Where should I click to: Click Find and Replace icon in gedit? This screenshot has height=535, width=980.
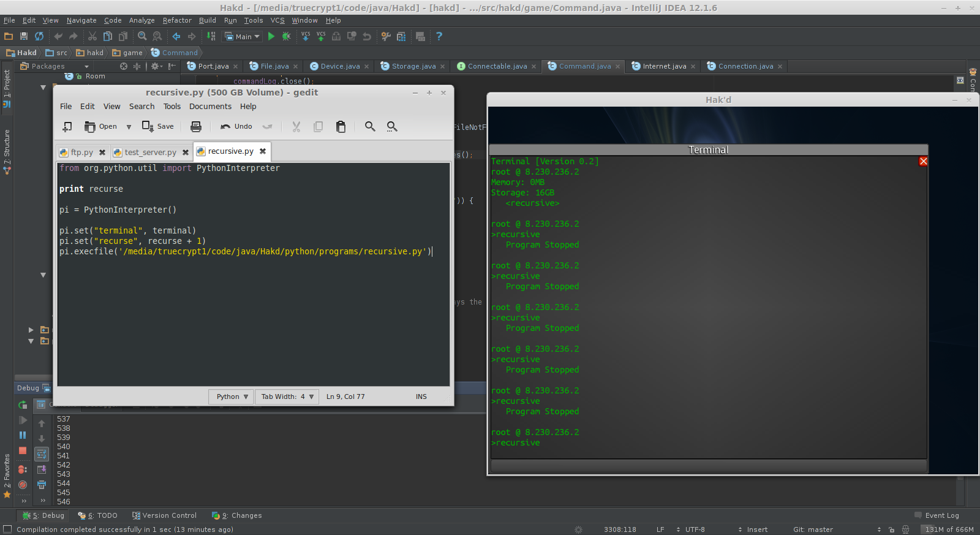[x=392, y=127]
